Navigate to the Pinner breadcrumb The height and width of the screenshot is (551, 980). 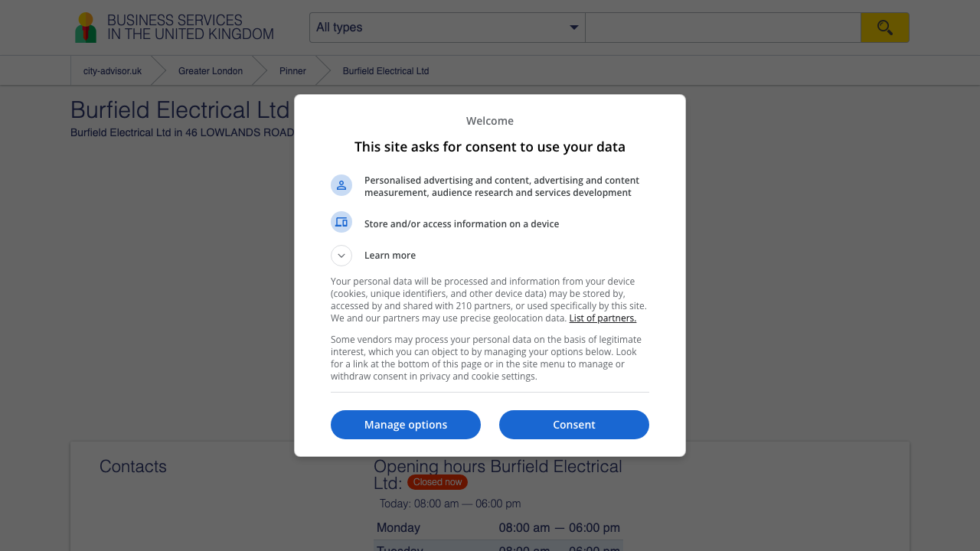292,71
